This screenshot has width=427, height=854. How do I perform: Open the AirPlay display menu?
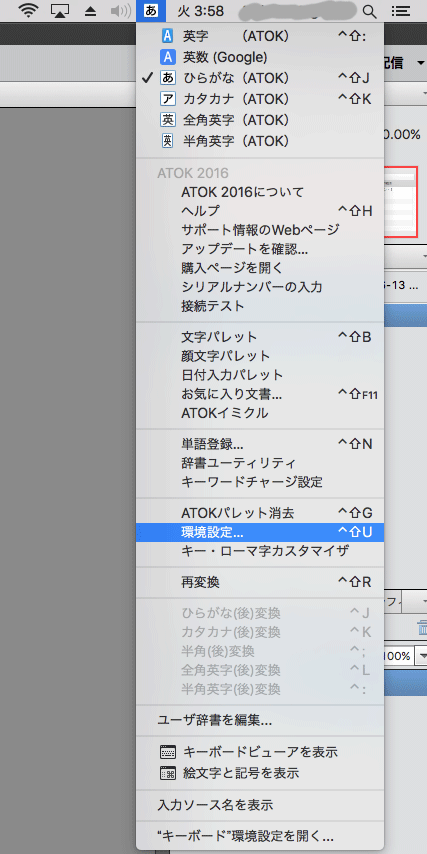coord(58,10)
